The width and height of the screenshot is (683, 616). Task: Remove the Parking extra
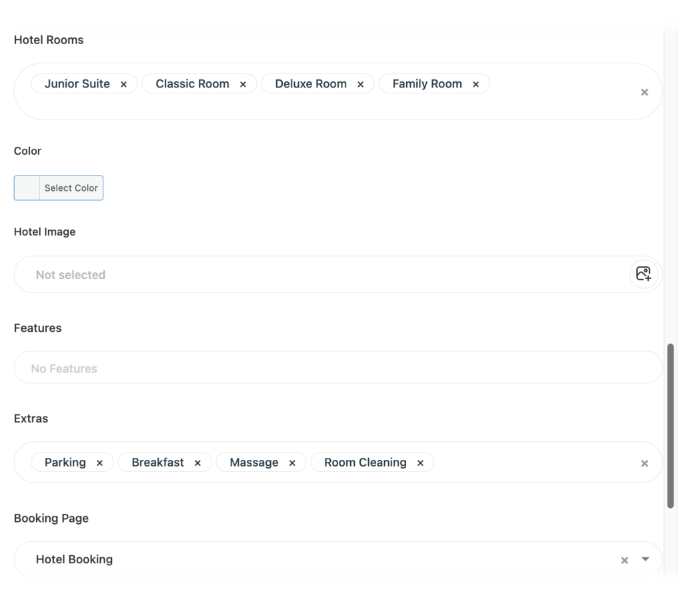pos(99,463)
